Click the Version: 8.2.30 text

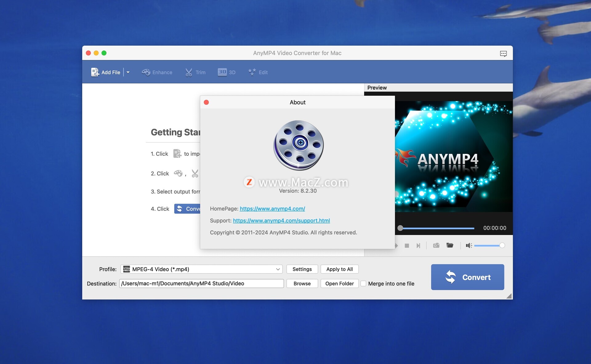[298, 191]
